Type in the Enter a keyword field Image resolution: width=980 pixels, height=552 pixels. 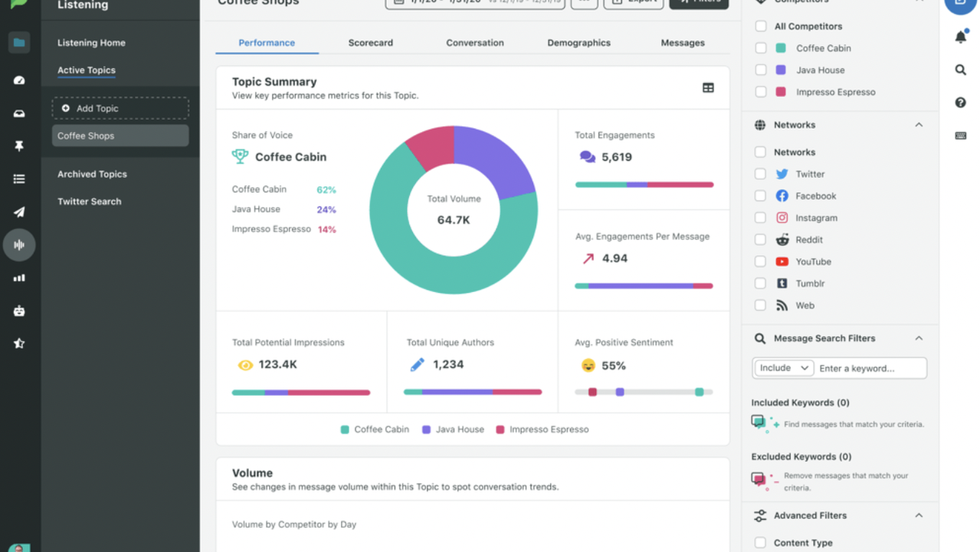click(x=870, y=368)
